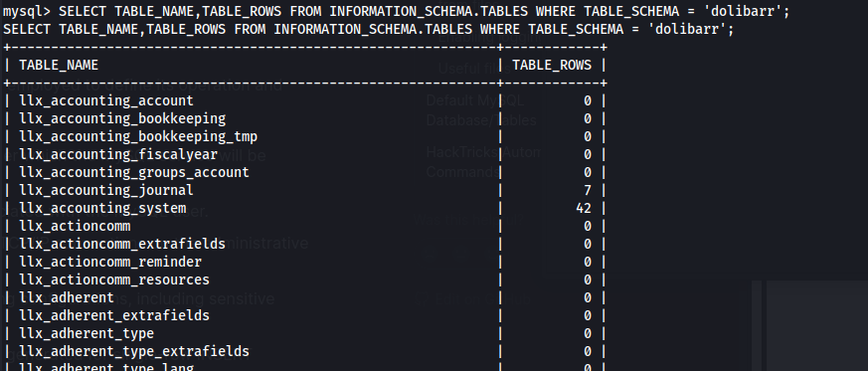Screen dimensions: 868x371
Task: Click the TABLE_ROWS column header
Action: pyautogui.click(x=552, y=66)
